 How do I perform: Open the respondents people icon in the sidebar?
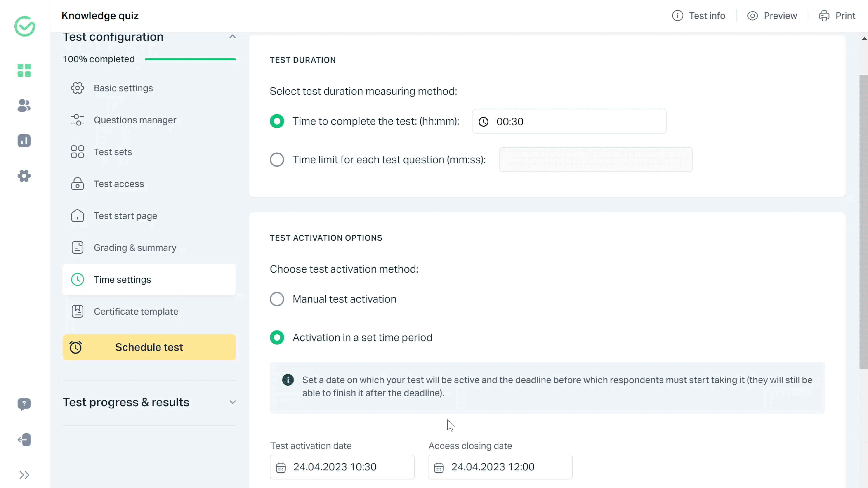pyautogui.click(x=24, y=106)
